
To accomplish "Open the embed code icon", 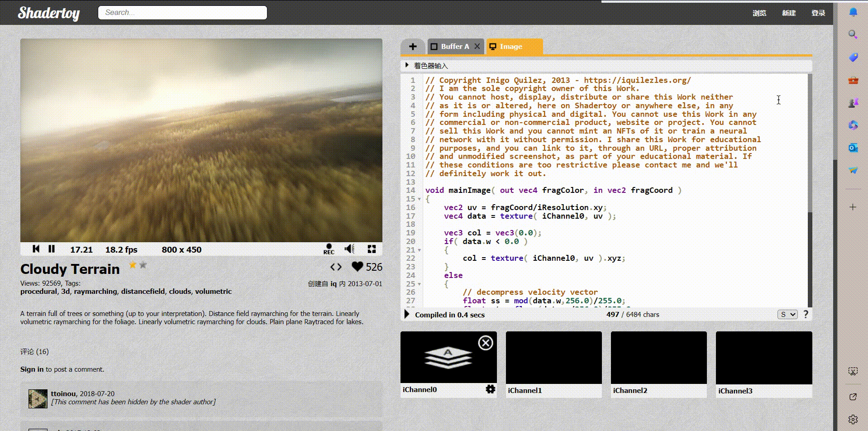I will pyautogui.click(x=336, y=267).
